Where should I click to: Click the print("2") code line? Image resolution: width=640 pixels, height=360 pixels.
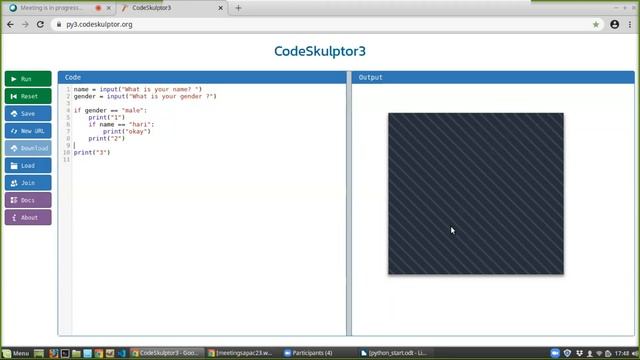coord(107,138)
